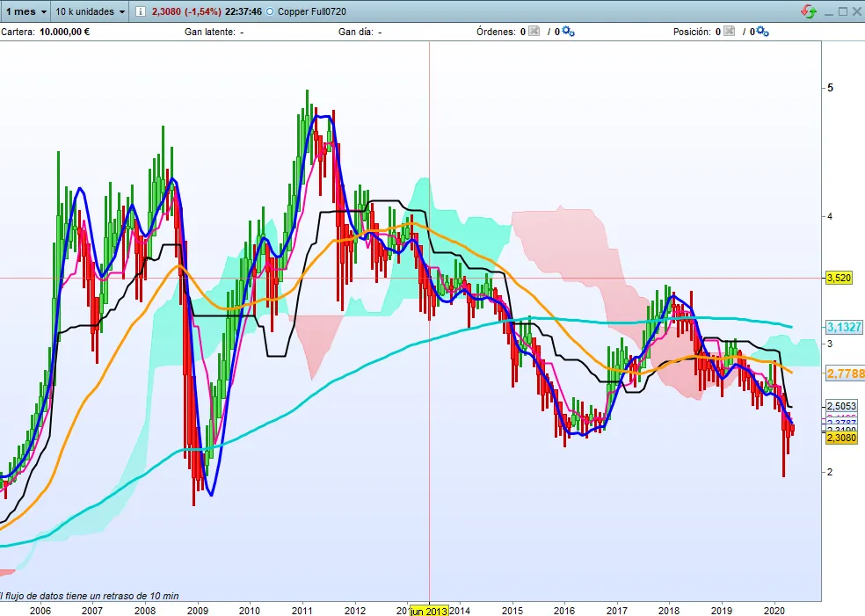This screenshot has width=865, height=616.
Task: Click the info icon beside the price
Action: coord(141,11)
